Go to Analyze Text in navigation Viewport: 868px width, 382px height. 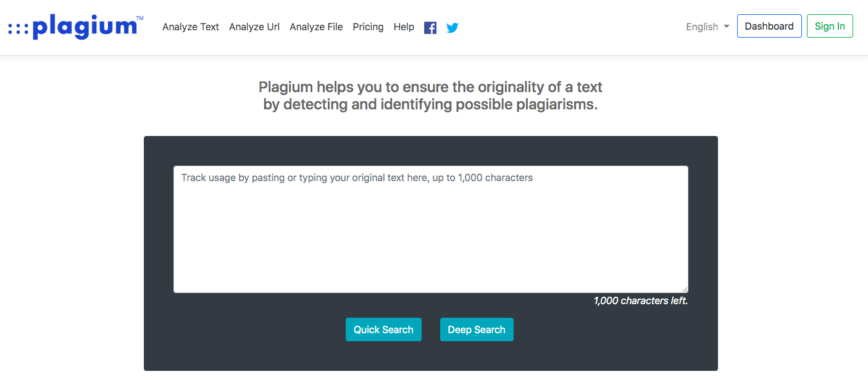click(191, 27)
